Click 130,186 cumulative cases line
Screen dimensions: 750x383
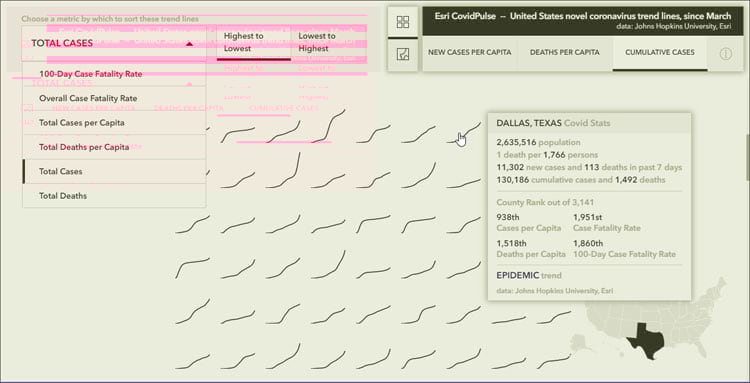point(581,180)
